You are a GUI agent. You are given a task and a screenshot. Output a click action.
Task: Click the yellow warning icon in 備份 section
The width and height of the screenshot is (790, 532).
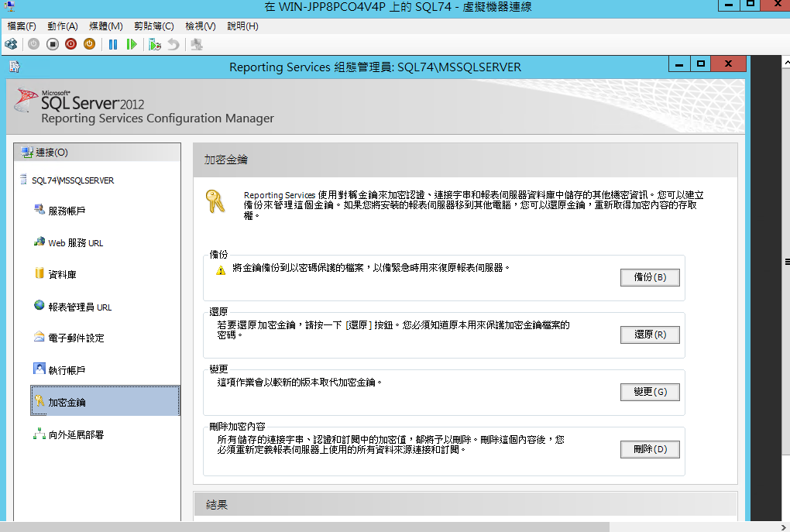click(221, 270)
